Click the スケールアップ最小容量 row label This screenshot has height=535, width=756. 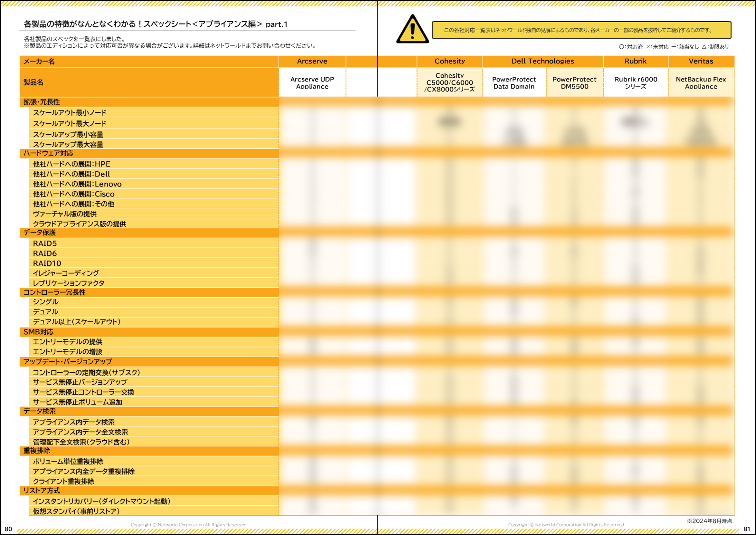[154, 134]
